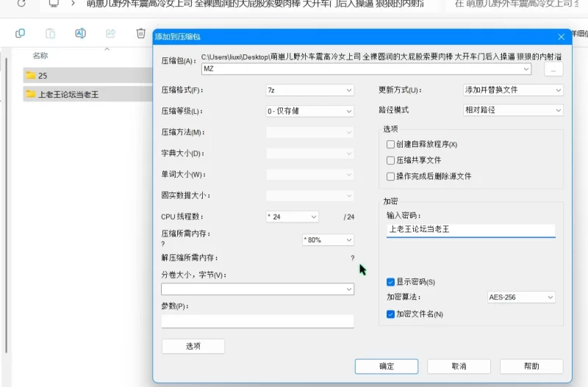The width and height of the screenshot is (588, 387).
Task: Click the 参数 input field
Action: [258, 322]
